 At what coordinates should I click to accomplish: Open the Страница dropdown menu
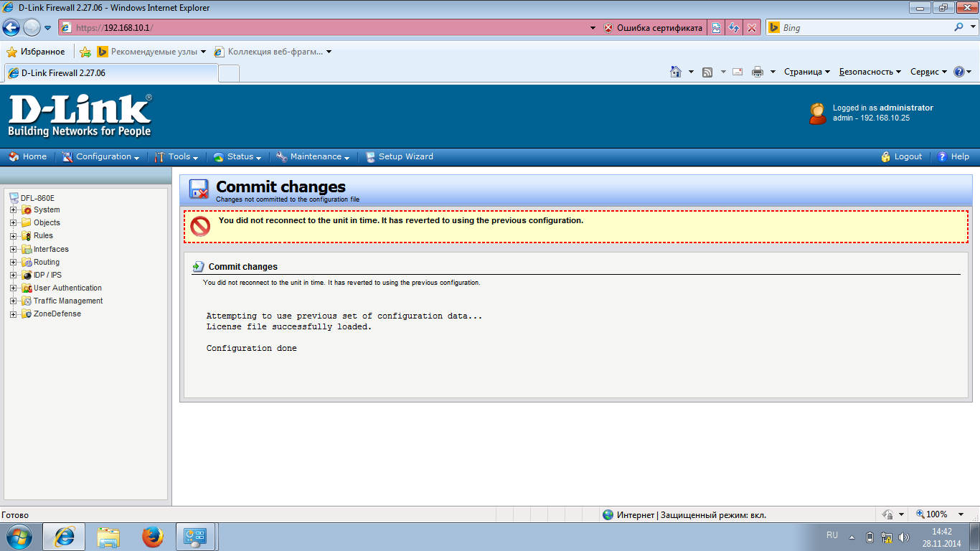point(807,72)
